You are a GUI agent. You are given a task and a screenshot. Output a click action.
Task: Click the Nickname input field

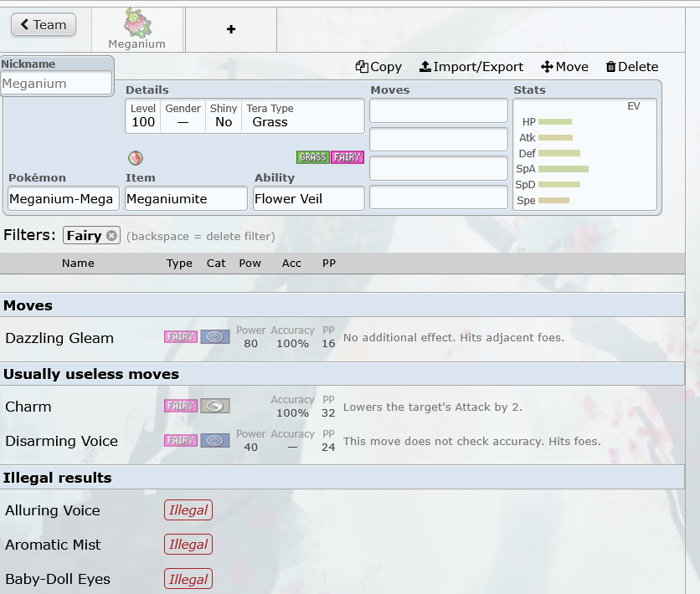pos(56,84)
